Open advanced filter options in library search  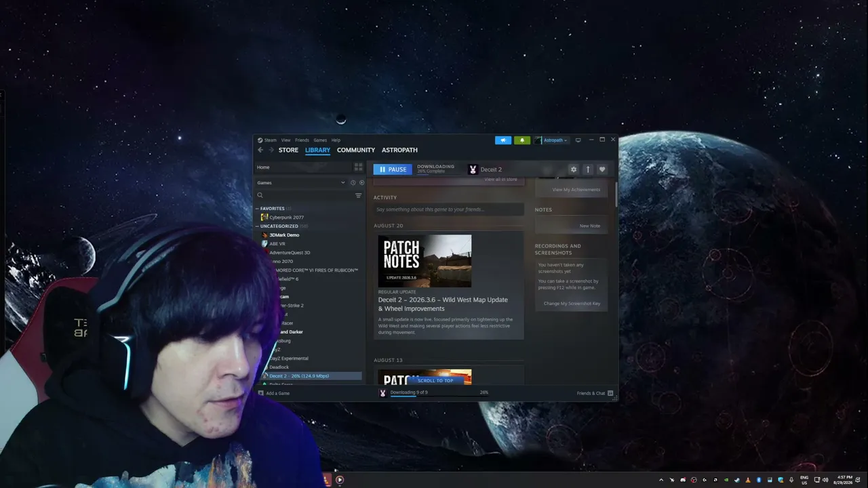pyautogui.click(x=358, y=195)
